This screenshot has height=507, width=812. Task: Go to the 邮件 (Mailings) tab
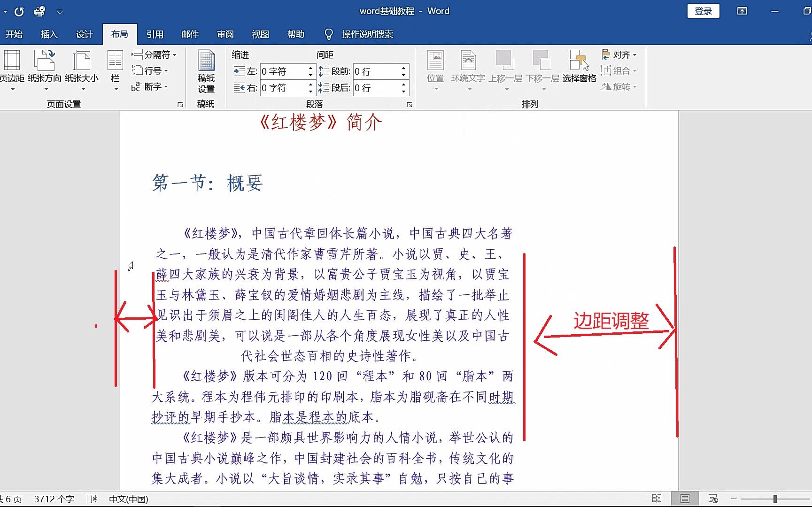[x=190, y=34]
